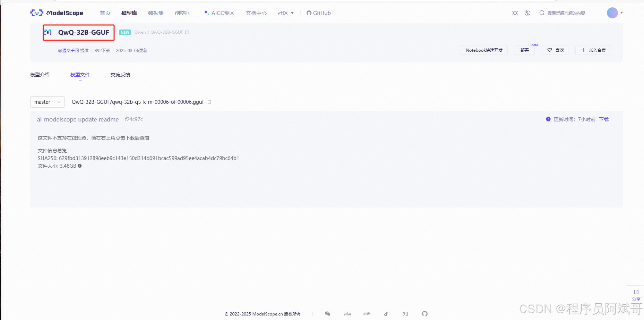Image resolution: width=644 pixels, height=320 pixels.
Task: Switch to the 模型文件 tab
Action: click(80, 75)
